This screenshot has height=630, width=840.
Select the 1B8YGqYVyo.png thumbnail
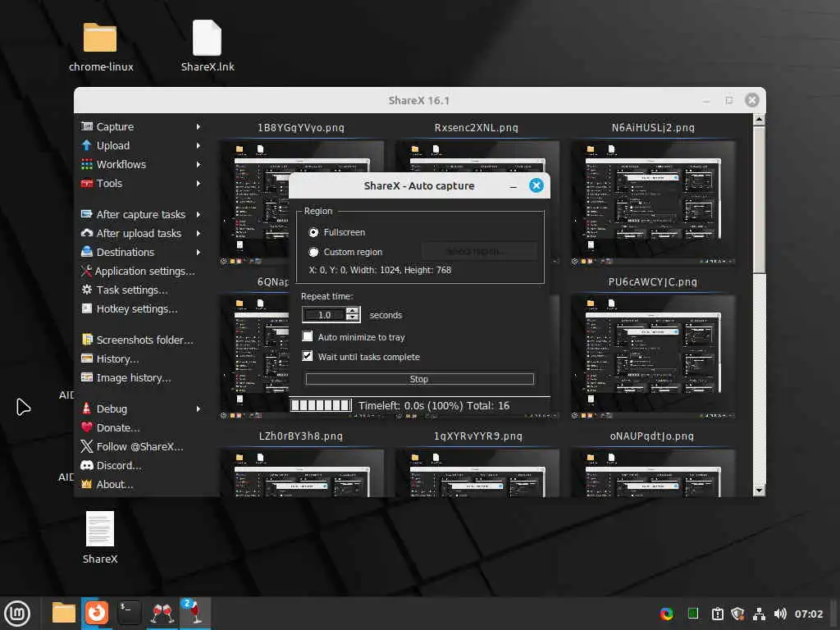click(x=254, y=203)
